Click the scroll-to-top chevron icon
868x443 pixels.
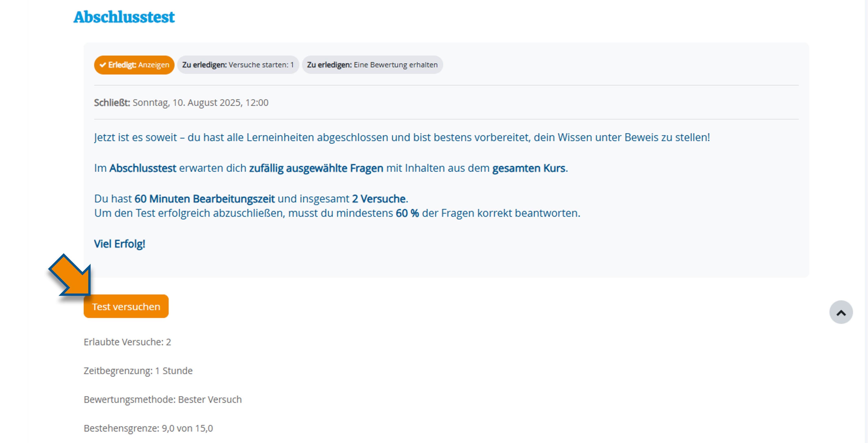pos(841,312)
